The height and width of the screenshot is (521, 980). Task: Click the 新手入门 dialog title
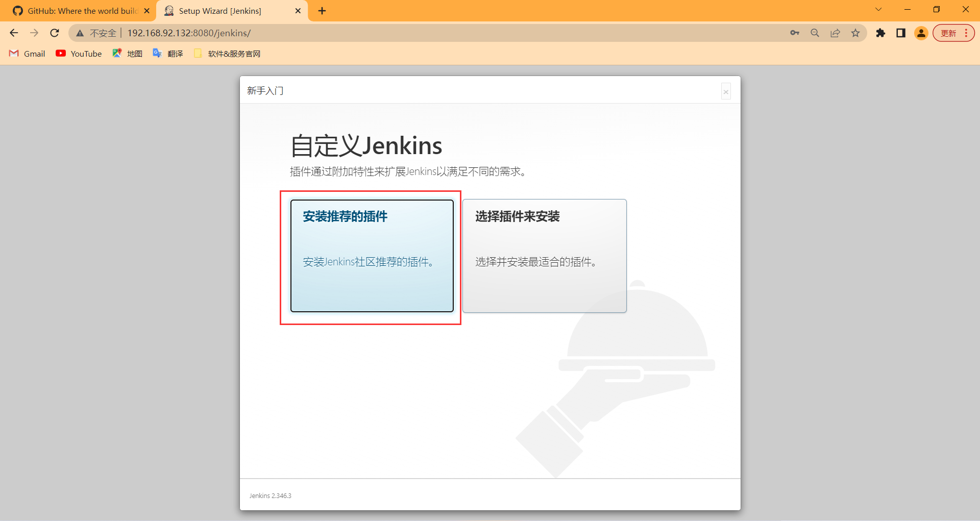pyautogui.click(x=265, y=91)
